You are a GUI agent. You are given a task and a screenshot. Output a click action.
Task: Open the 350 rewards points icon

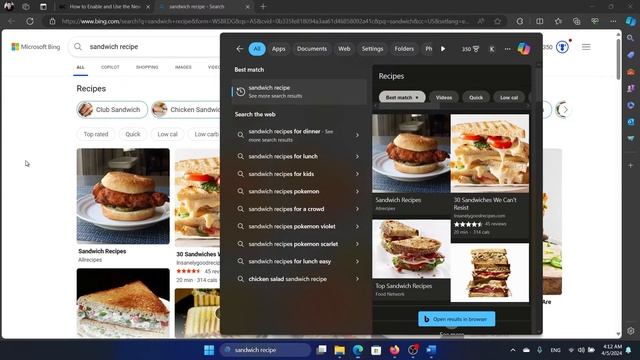470,49
